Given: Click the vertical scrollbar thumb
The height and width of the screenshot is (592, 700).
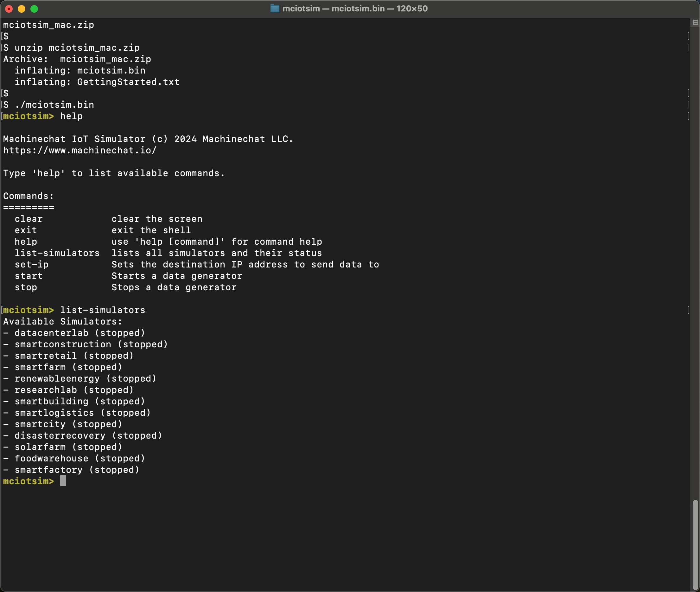Looking at the screenshot, I should [695, 544].
